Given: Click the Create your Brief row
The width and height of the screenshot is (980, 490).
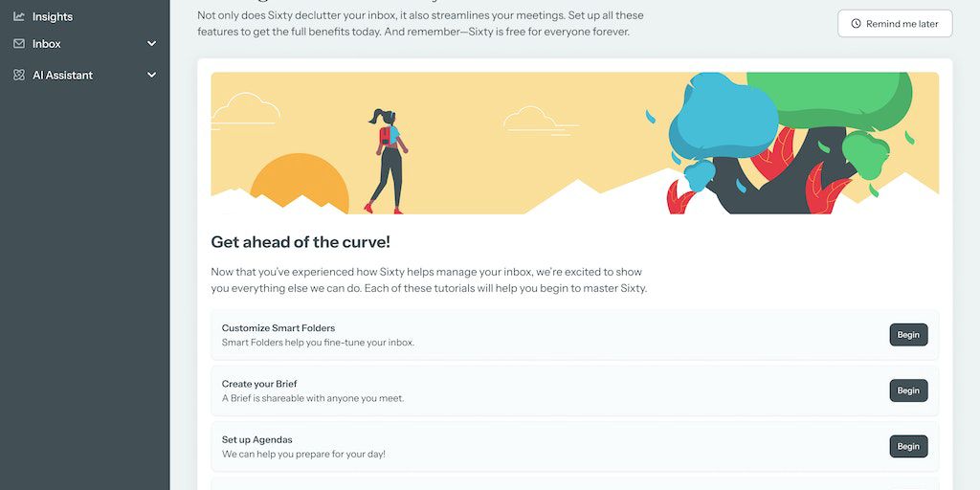Looking at the screenshot, I should coord(575,390).
